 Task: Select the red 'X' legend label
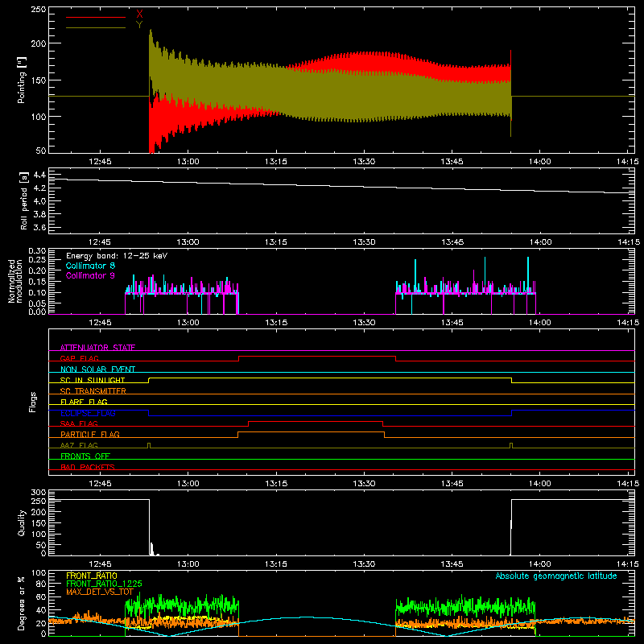point(139,14)
